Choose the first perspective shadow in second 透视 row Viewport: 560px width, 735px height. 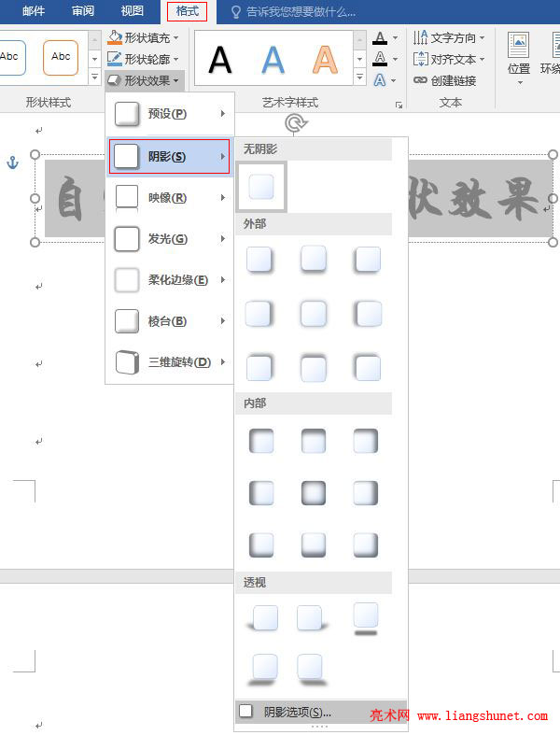pos(264,670)
